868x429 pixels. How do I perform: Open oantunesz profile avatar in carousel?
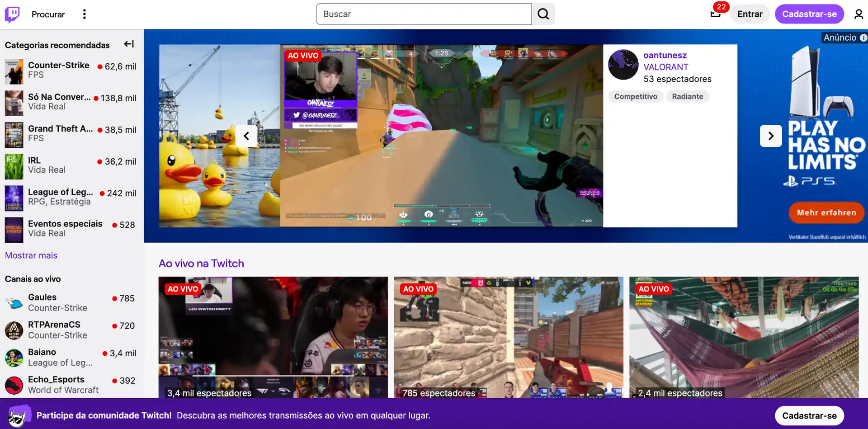point(623,65)
